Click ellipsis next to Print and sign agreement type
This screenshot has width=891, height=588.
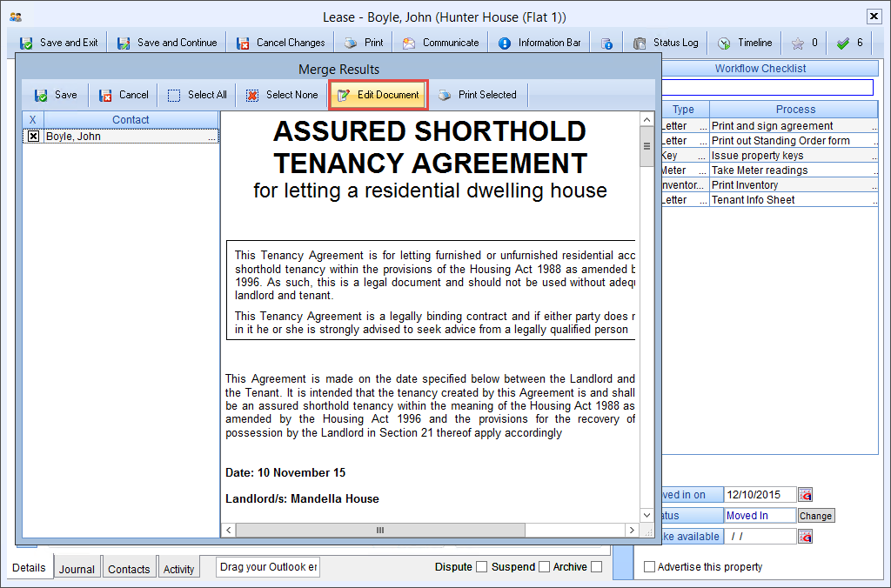click(x=703, y=126)
